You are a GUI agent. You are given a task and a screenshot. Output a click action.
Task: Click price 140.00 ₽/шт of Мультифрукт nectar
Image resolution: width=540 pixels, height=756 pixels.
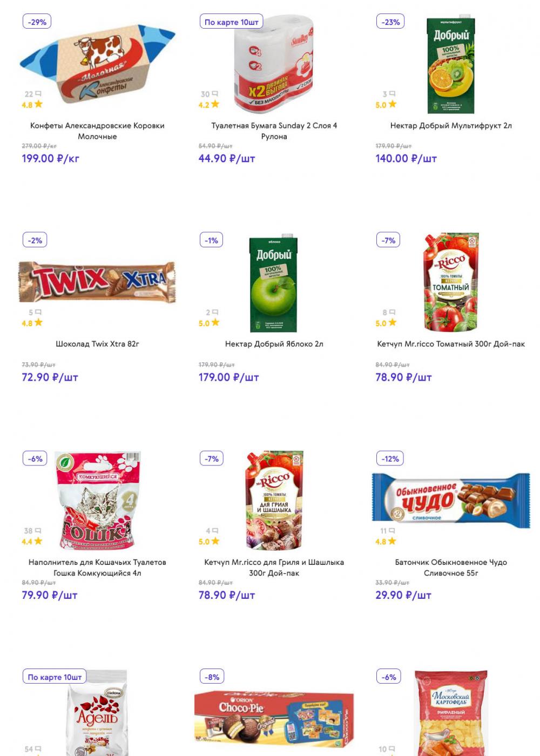(x=406, y=158)
